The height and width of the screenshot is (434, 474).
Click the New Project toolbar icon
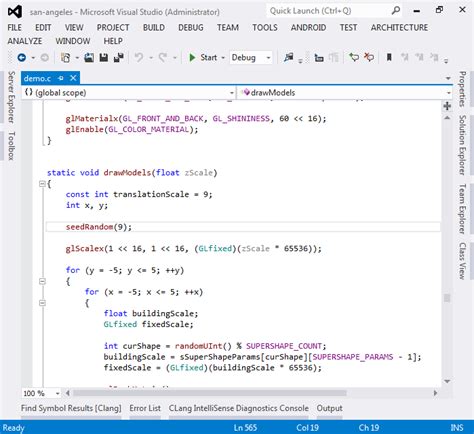65,58
